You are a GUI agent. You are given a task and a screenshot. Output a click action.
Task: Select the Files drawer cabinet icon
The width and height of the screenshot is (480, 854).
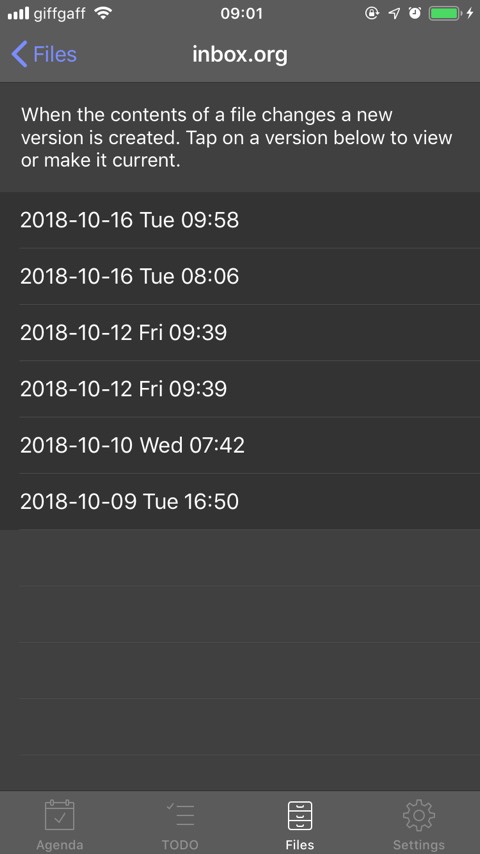300,815
